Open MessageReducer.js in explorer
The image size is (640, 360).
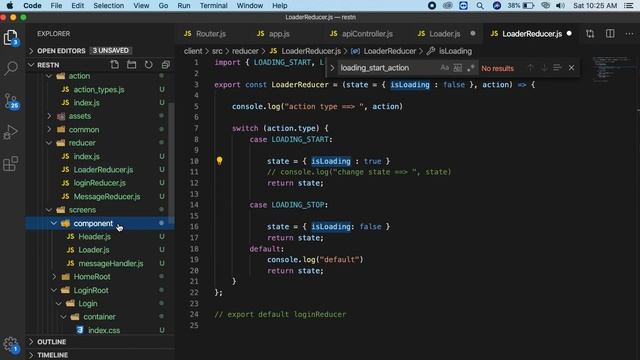[107, 196]
